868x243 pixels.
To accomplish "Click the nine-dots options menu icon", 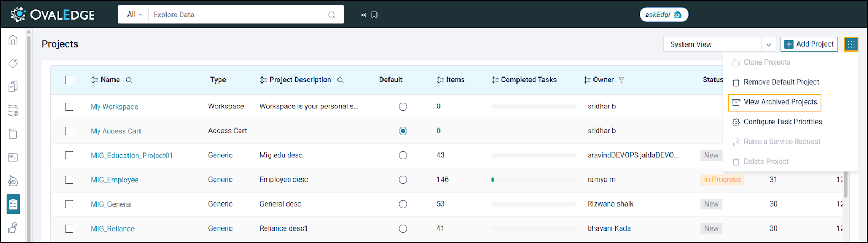I will point(851,44).
